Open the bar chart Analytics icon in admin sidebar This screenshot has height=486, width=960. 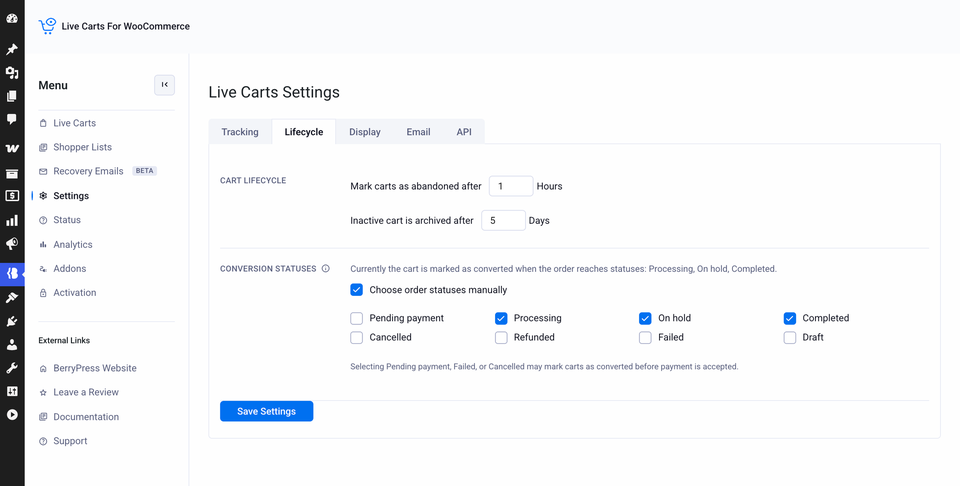click(x=12, y=220)
